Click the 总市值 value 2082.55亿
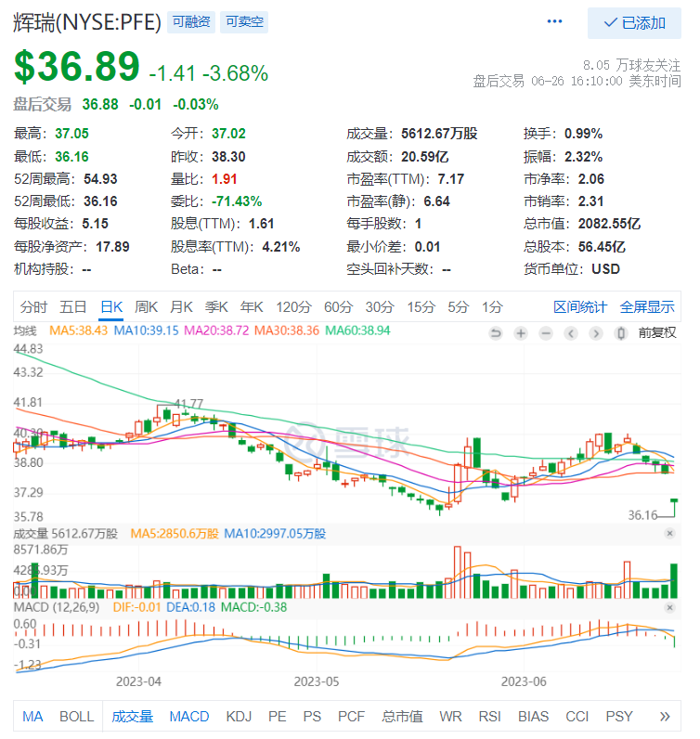Viewport: 700px width, 739px height. pyautogui.click(x=610, y=224)
